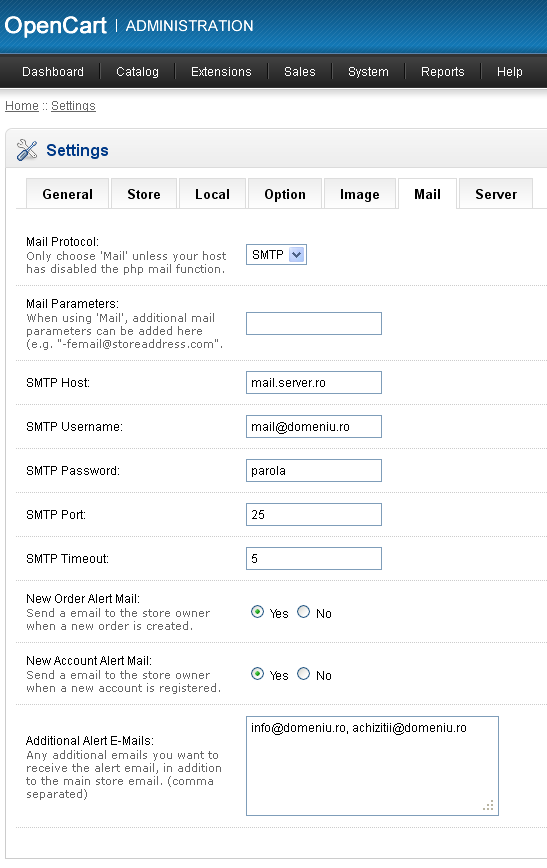547x868 pixels.
Task: Click the Settings page heading text
Action: click(x=78, y=150)
